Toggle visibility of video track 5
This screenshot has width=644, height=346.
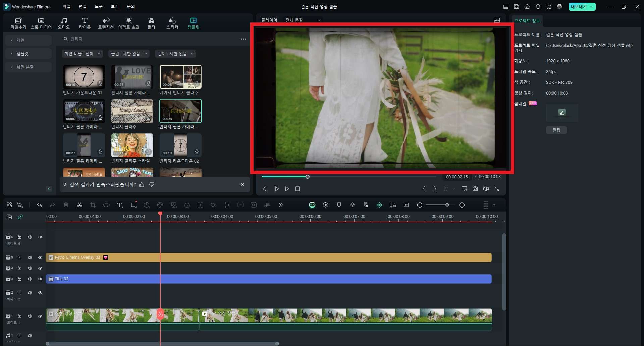(x=40, y=257)
